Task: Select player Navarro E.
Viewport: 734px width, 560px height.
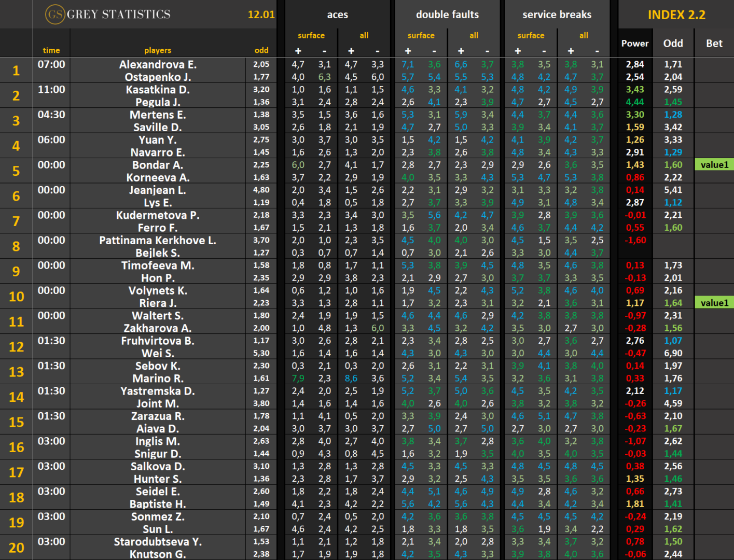Action: pos(158,152)
